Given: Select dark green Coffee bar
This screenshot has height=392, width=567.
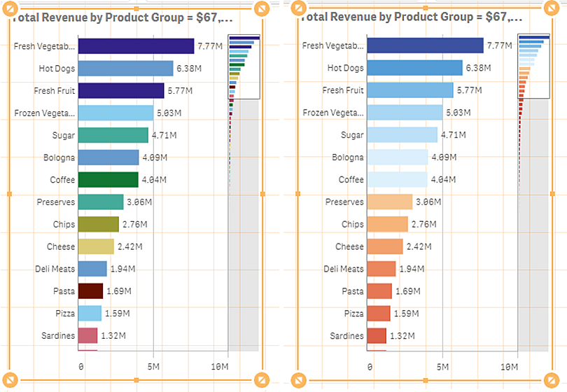Looking at the screenshot, I should tap(108, 180).
